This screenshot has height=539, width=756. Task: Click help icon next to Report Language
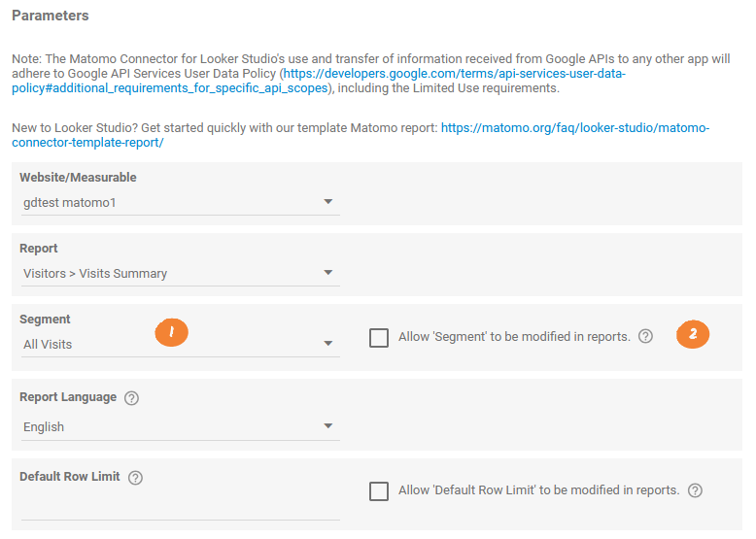132,397
